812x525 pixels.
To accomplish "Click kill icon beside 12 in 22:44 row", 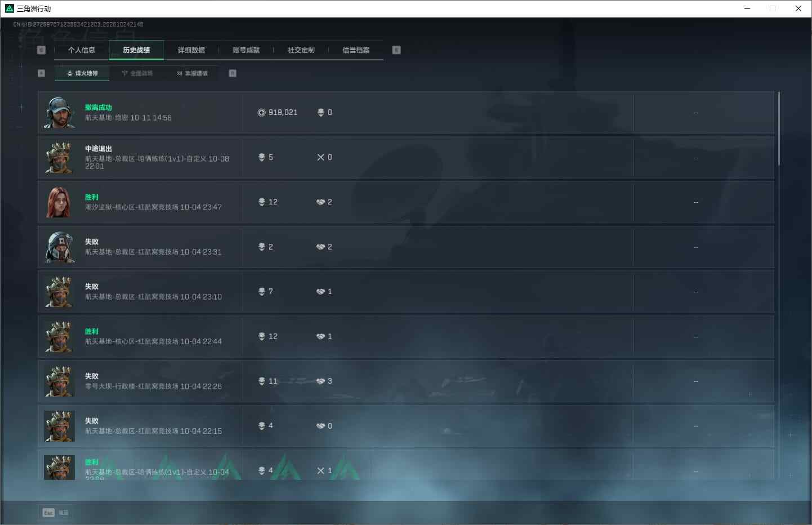I will click(x=261, y=336).
